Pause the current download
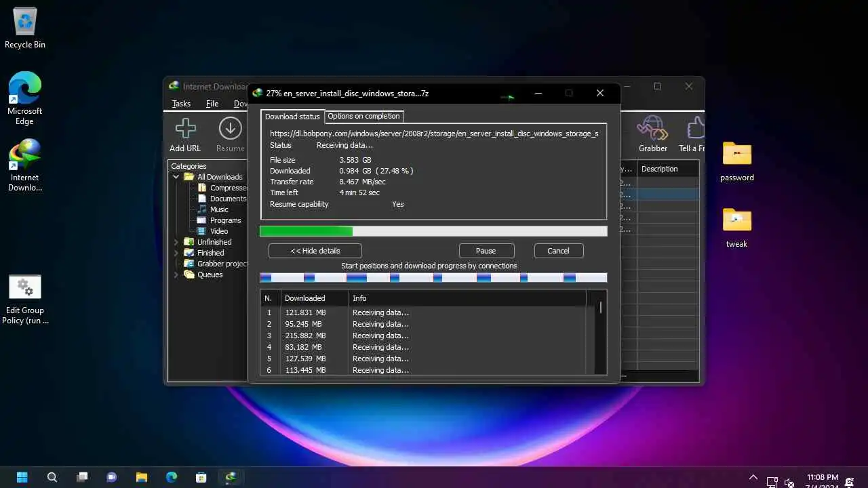Screen dimensions: 868x488 point(486,251)
